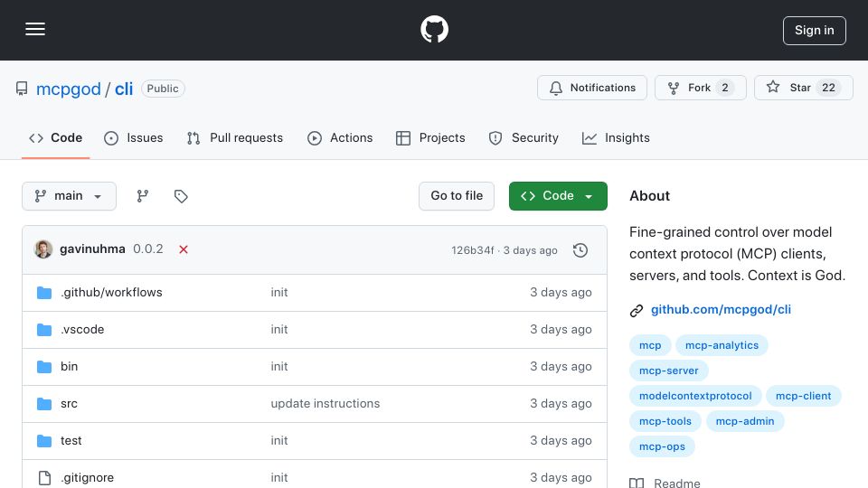Viewport: 868px width, 488px height.
Task: Switch to the Issues tab
Action: click(134, 137)
